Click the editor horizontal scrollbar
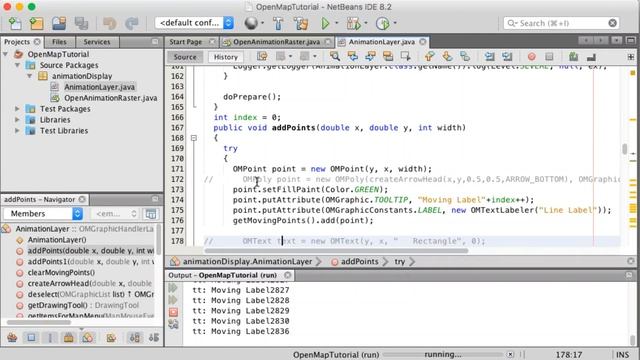640x360 pixels. coord(336,251)
